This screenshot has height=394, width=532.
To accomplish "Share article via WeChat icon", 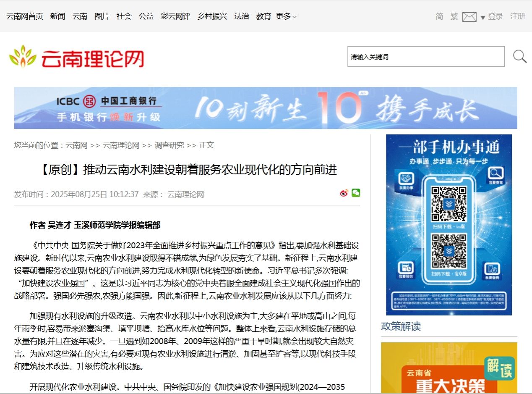I will 356,193.
